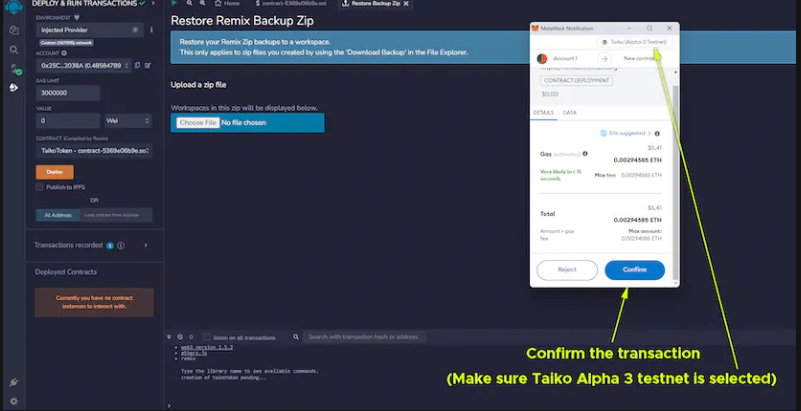Open the Taiko (Alpha-3 Testnet) network selector
Viewport: 801px width, 411px height.
pos(635,42)
